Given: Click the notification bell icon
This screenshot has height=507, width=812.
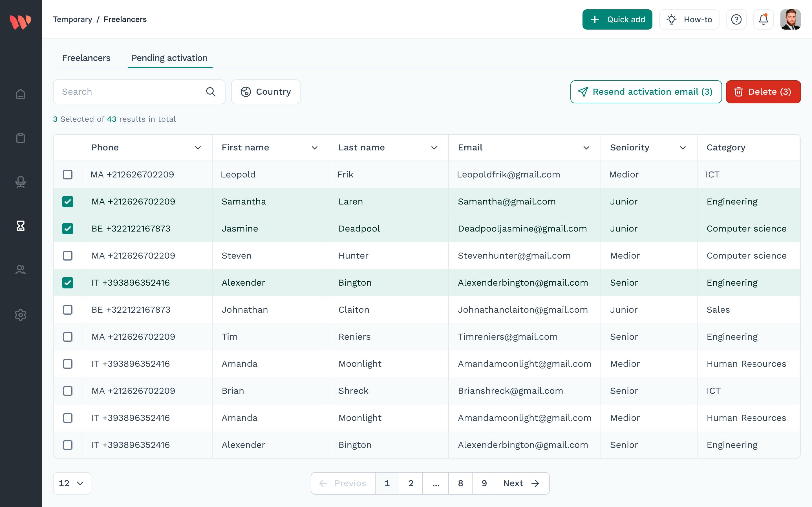Looking at the screenshot, I should pos(763,19).
